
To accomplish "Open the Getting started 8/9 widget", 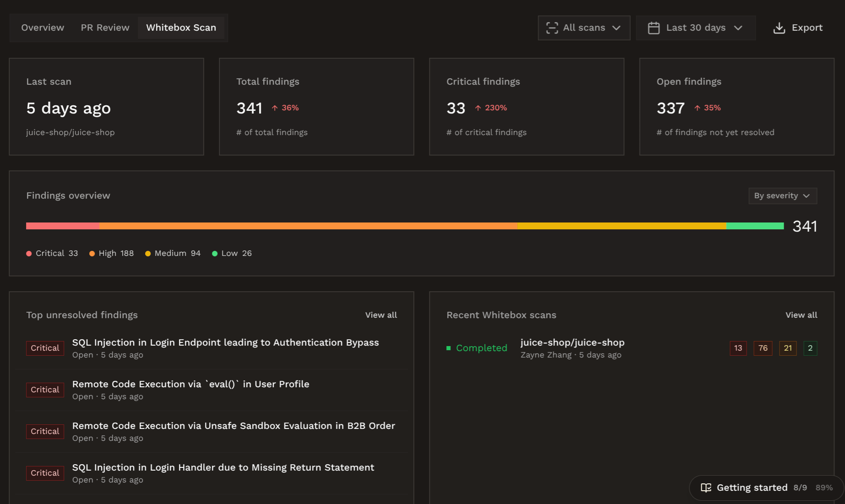I will click(766, 488).
